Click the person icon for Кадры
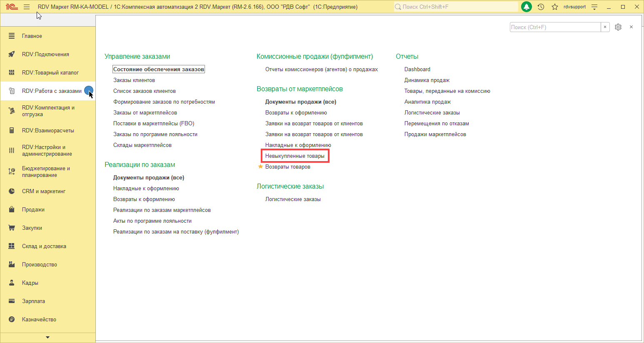This screenshot has width=644, height=343. [x=12, y=283]
